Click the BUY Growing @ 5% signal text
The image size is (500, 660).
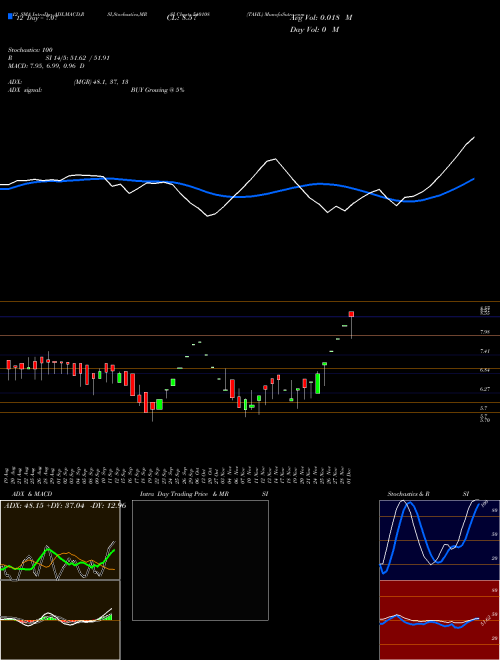coord(157,90)
